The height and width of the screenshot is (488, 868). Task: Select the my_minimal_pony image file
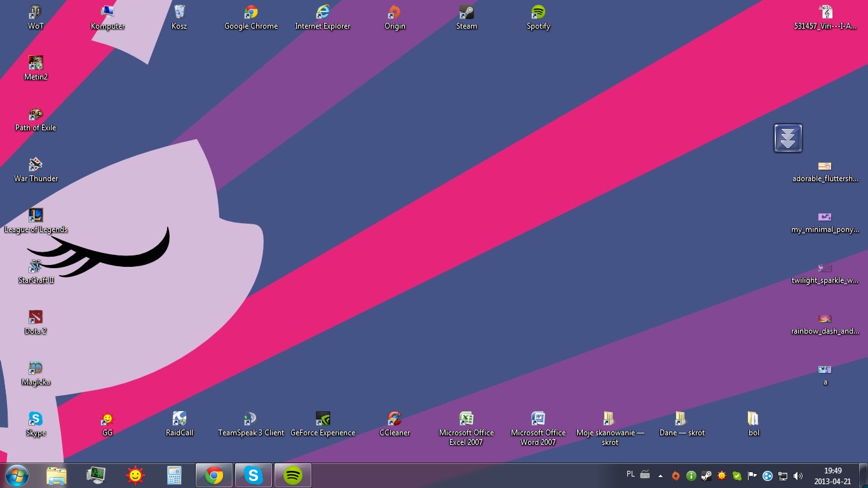point(825,222)
